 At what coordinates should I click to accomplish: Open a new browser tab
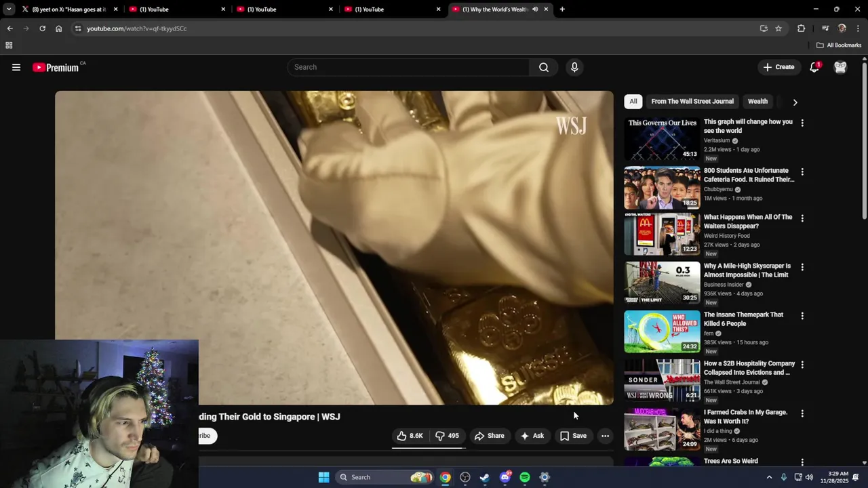pyautogui.click(x=562, y=9)
